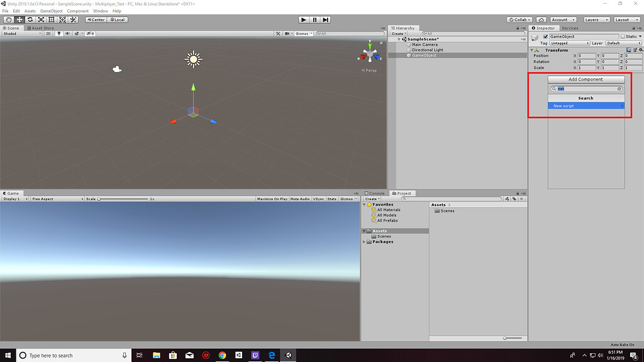Open the Layer dropdown set to Default
Viewport: 644px width, 362px height.
point(623,43)
